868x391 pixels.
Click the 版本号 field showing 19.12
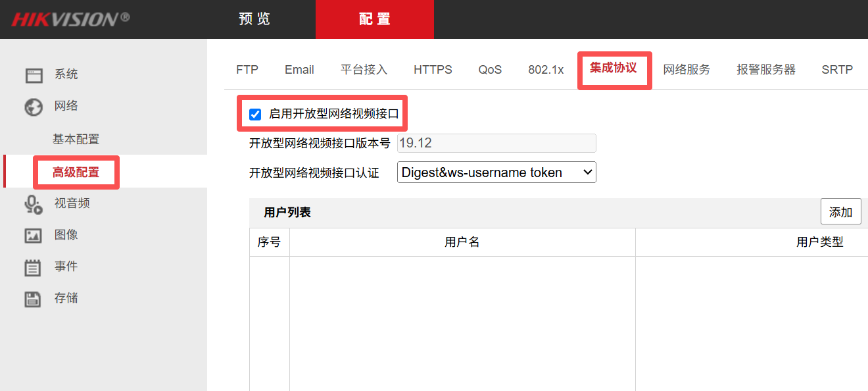tap(496, 143)
